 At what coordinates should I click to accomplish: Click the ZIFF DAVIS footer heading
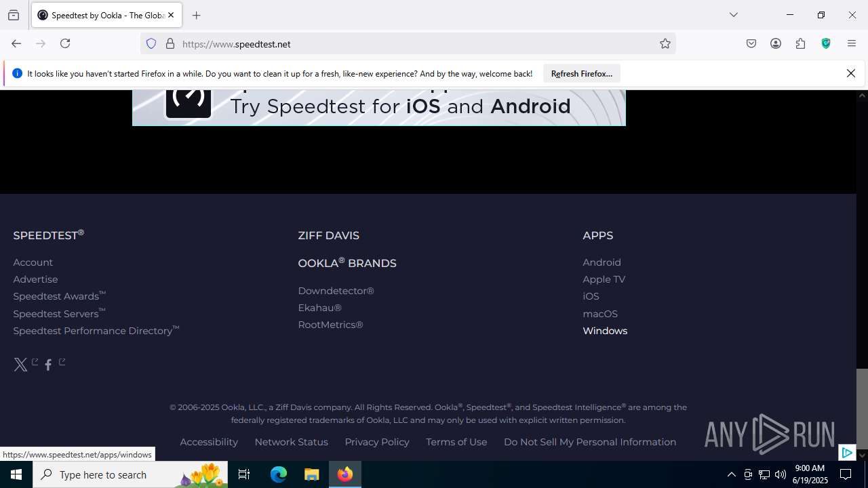click(x=329, y=235)
